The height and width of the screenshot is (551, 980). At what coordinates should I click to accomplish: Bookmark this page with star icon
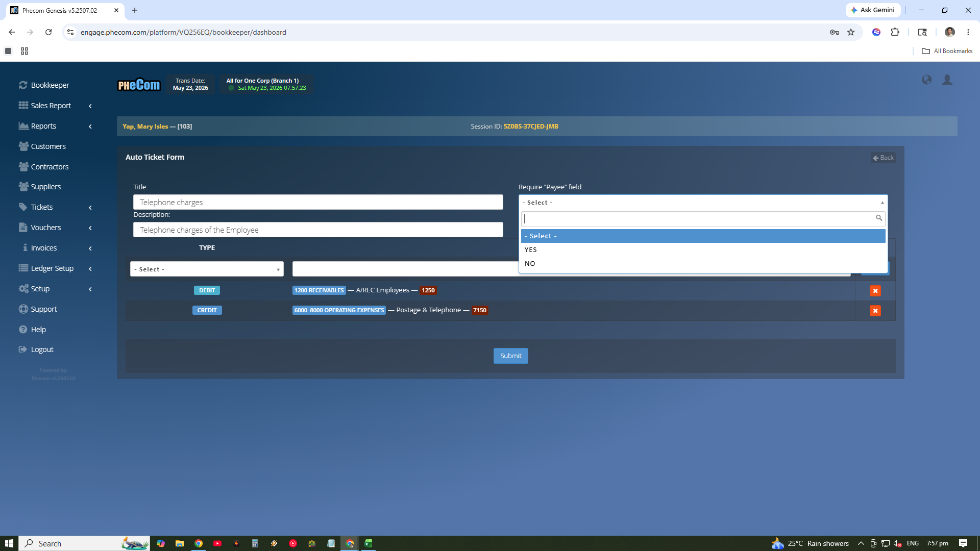click(x=851, y=32)
